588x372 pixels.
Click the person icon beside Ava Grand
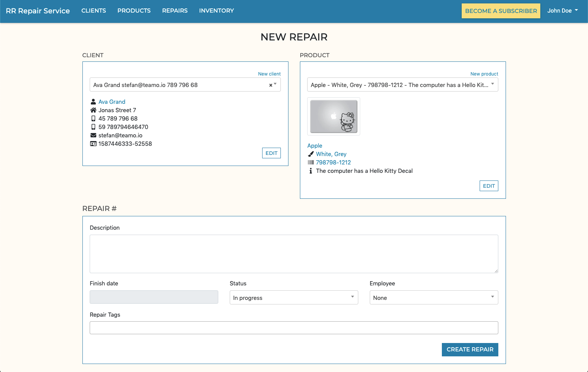tap(93, 101)
